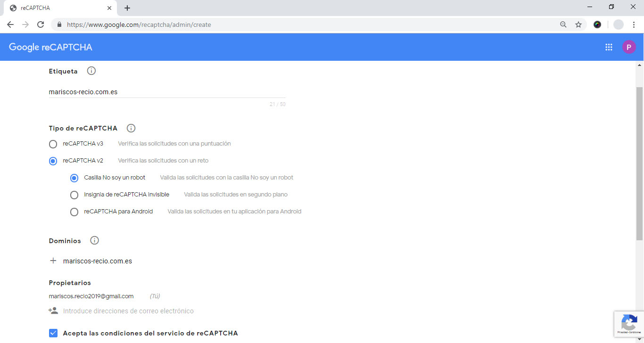Click the plus icon to add a domain
Image resolution: width=644 pixels, height=343 pixels.
tap(53, 261)
